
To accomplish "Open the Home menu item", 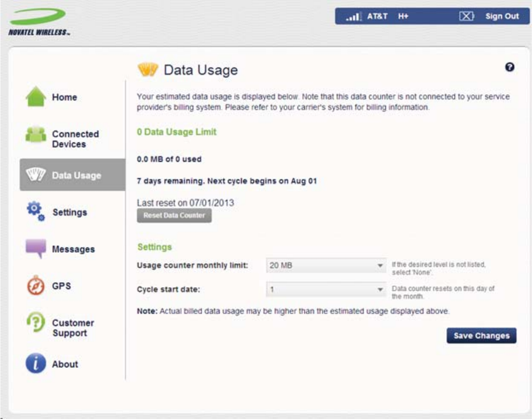I will (65, 98).
